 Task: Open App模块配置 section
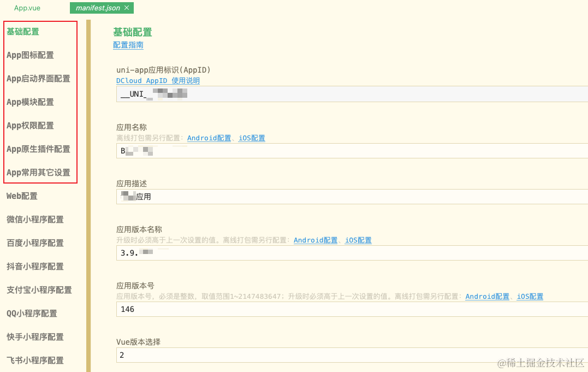(30, 102)
